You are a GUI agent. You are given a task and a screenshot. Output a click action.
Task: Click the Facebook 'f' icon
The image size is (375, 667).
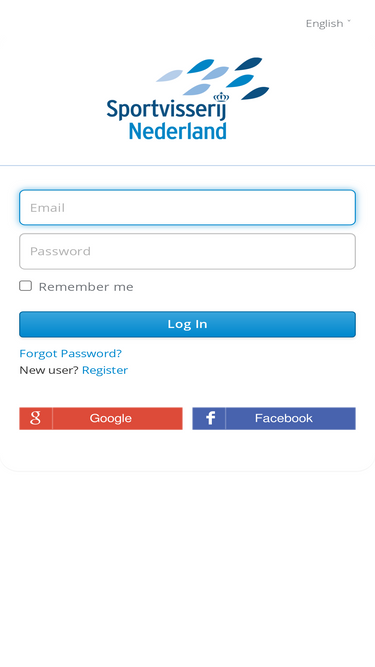tap(209, 418)
